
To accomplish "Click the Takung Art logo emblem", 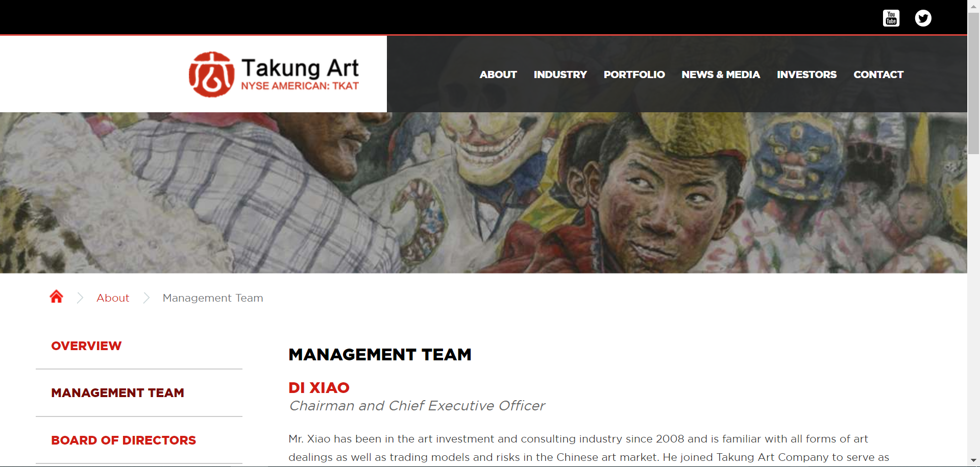I will [212, 75].
